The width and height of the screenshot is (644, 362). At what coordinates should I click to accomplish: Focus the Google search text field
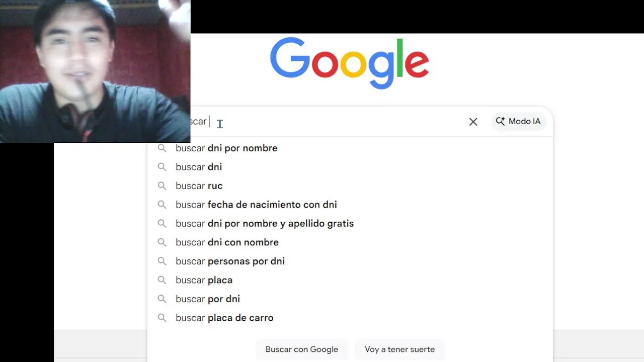point(327,122)
